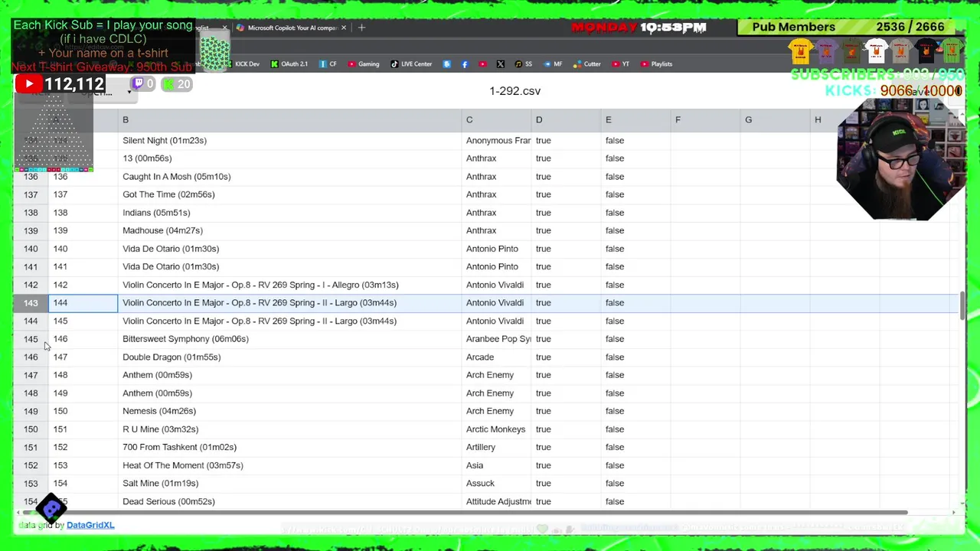This screenshot has height=551, width=980.
Task: Select the "Caught In A Mosh (05m10s)" cell
Action: [x=289, y=177]
